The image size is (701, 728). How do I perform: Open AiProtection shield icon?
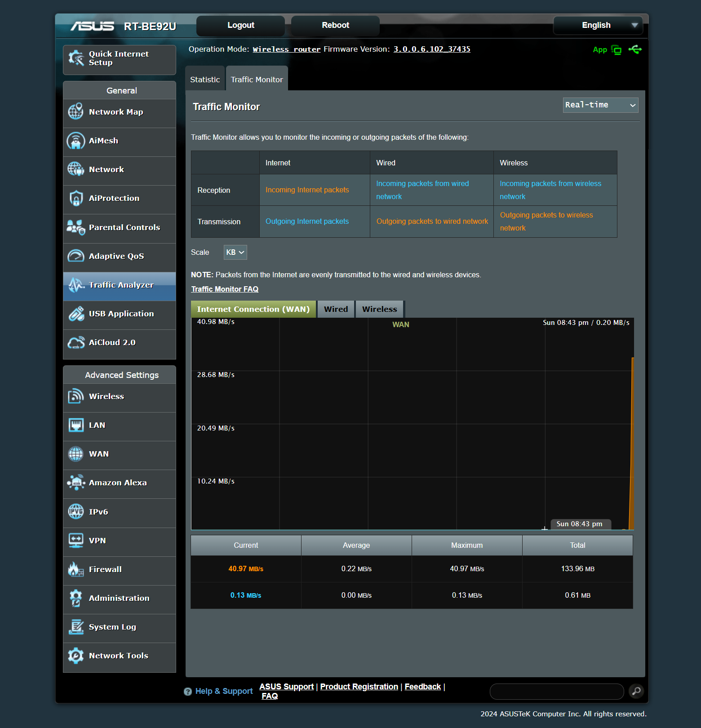(x=76, y=198)
